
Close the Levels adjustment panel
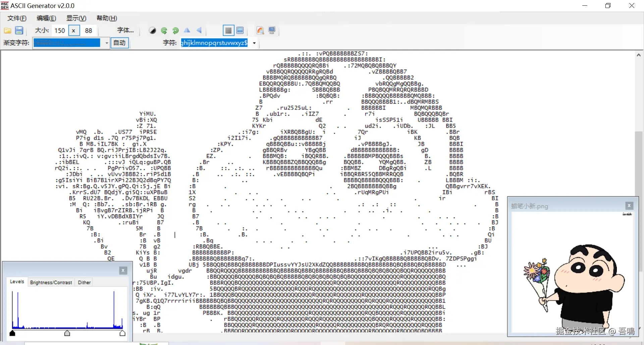coord(123,271)
